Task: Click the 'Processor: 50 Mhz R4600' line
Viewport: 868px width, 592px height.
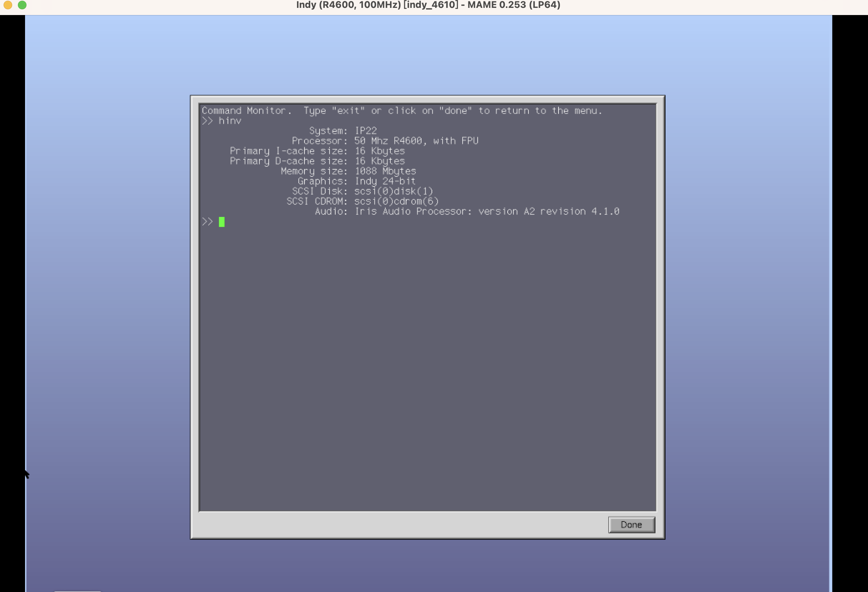Action: click(x=385, y=141)
